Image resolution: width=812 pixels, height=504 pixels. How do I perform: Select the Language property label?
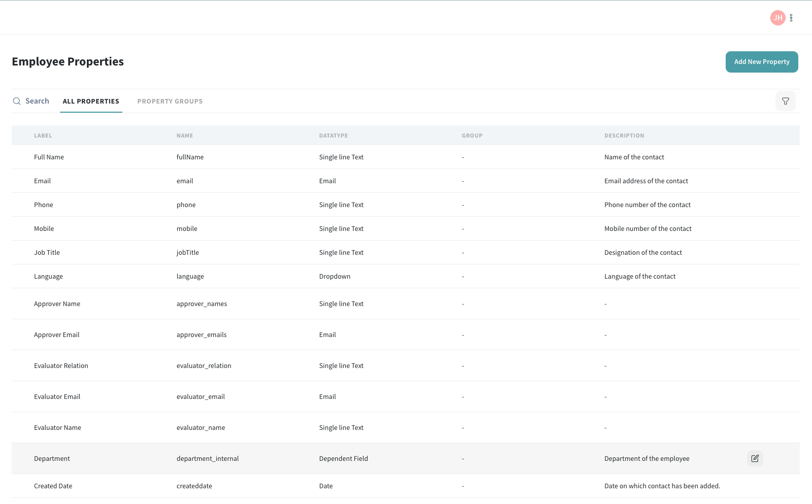(48, 277)
